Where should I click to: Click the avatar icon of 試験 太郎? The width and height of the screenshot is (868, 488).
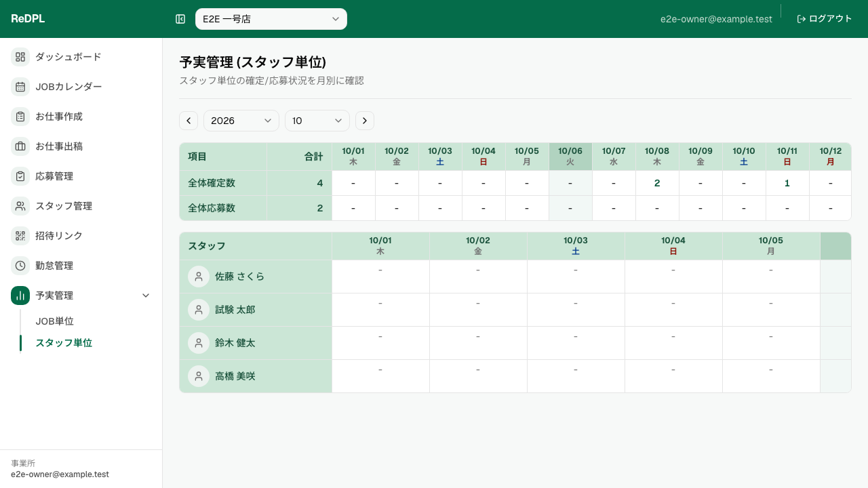199,310
